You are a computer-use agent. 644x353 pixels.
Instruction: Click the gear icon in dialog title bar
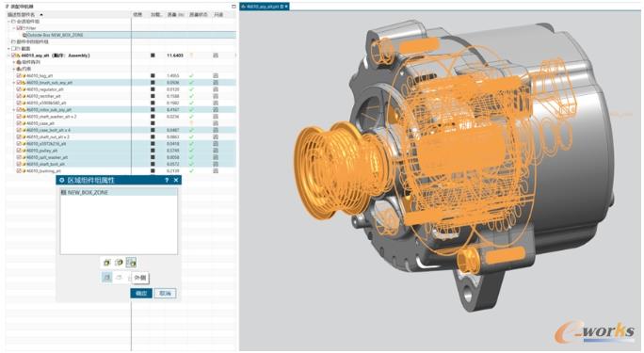[62, 180]
